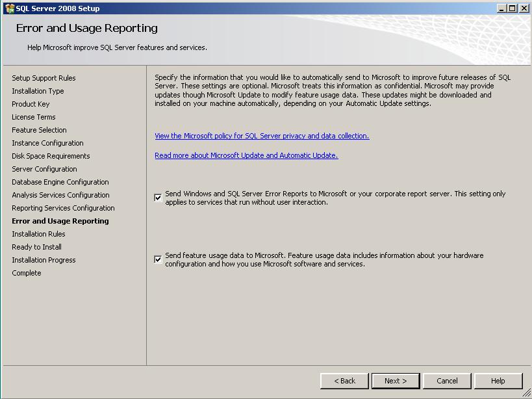Image resolution: width=532 pixels, height=399 pixels.
Task: Select the Installation Rules step
Action: click(x=38, y=234)
